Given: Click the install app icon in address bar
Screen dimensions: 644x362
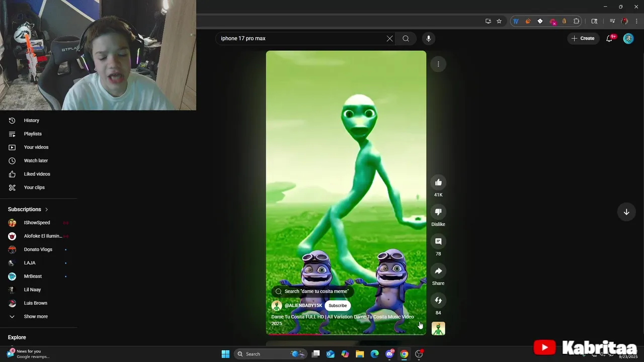Looking at the screenshot, I should [488, 21].
